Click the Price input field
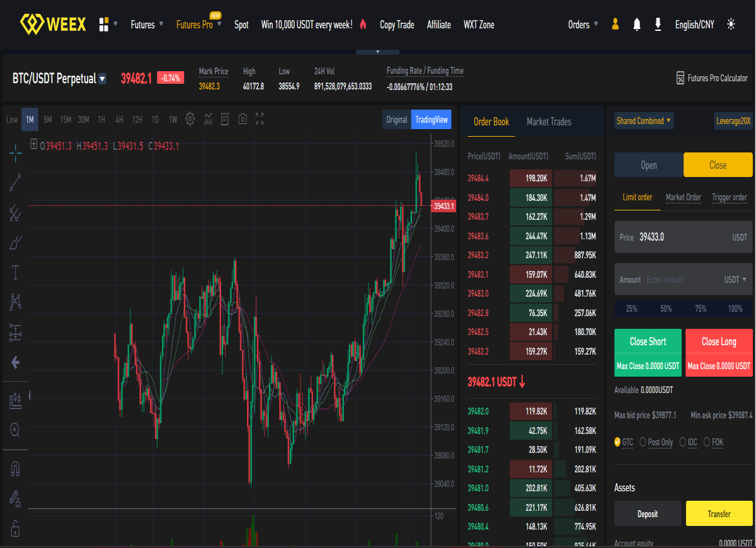756x548 pixels. pyautogui.click(x=684, y=237)
